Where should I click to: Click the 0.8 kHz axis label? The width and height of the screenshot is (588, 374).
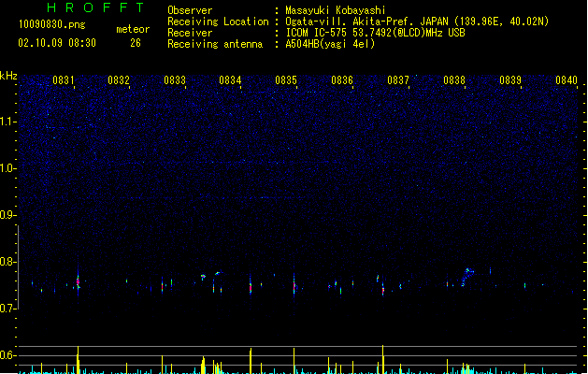(x=7, y=262)
